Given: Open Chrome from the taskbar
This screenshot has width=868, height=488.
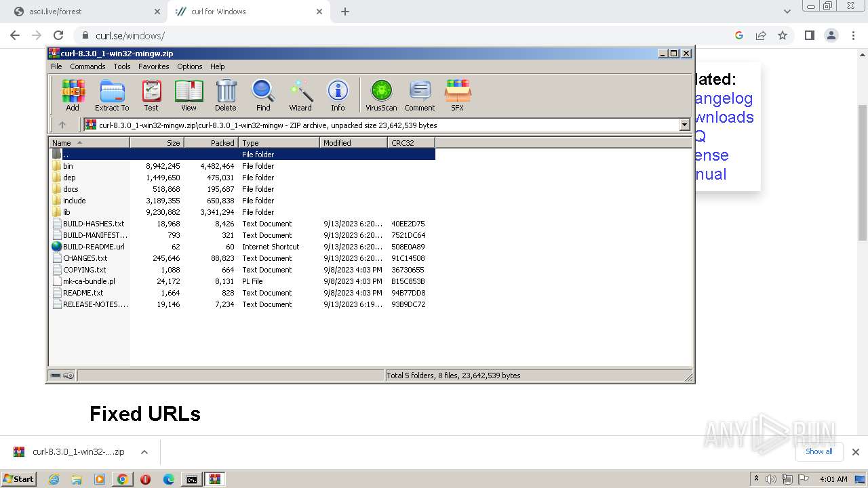Looking at the screenshot, I should click(122, 479).
